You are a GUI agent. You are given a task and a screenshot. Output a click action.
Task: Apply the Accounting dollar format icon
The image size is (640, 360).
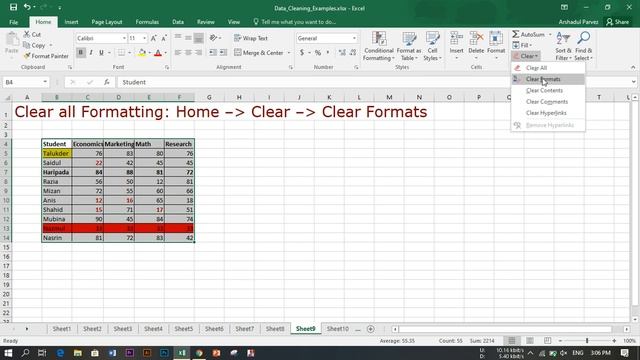tap(302, 53)
